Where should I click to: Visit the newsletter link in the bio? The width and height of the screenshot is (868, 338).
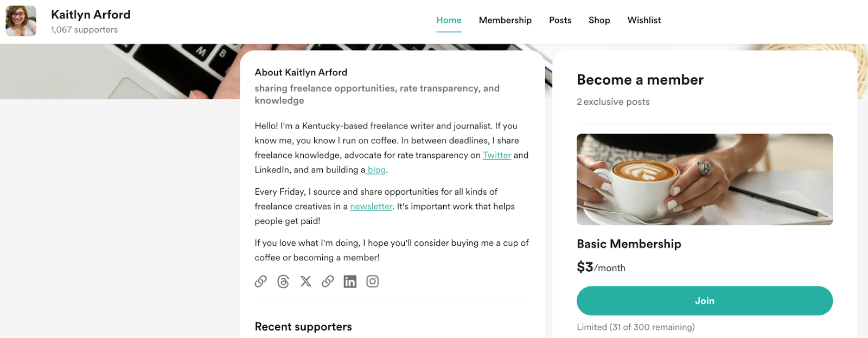(371, 206)
